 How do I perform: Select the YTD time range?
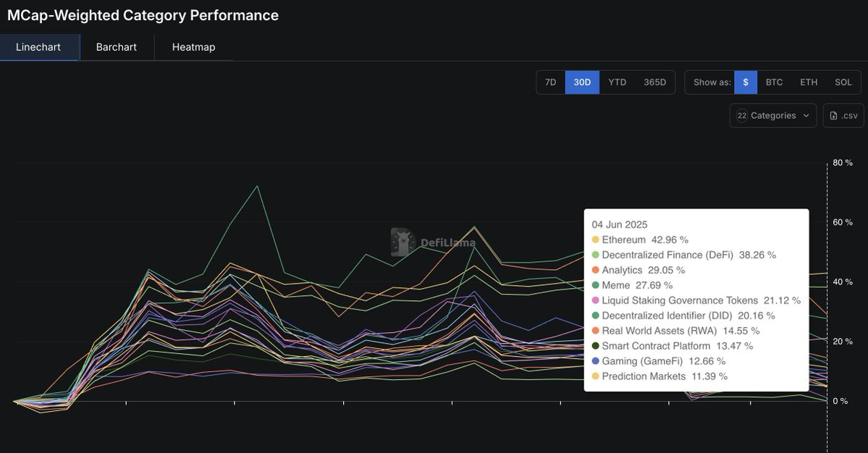(x=617, y=82)
